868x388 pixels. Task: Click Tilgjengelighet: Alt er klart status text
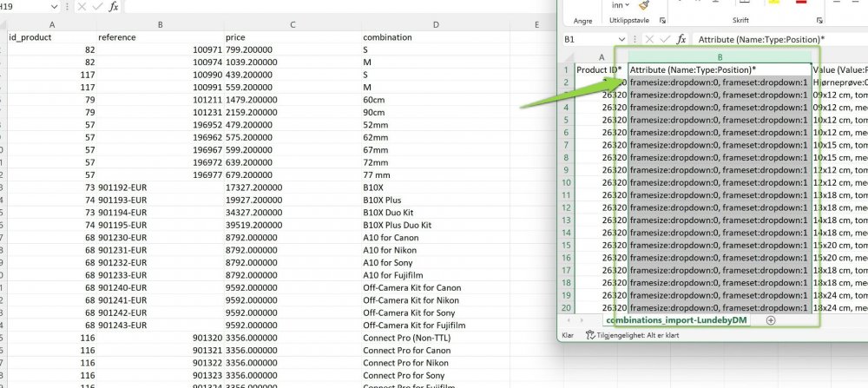point(637,335)
